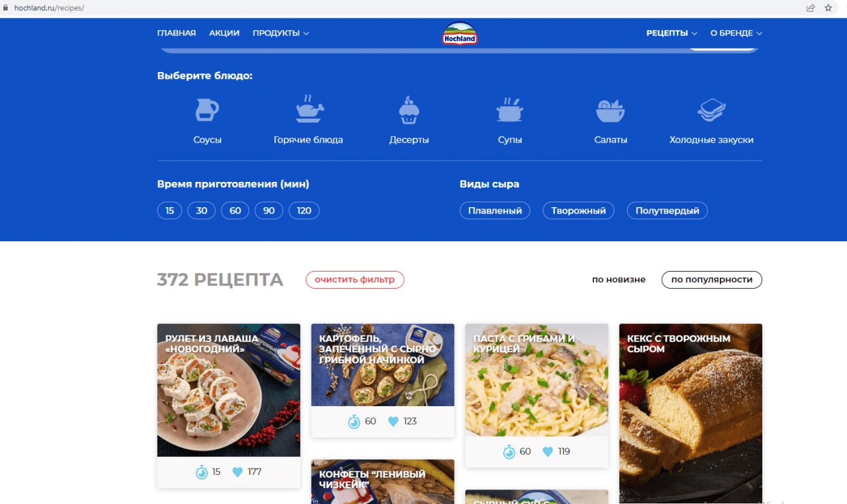Enable the Творожный cheese type filter

pos(578,211)
